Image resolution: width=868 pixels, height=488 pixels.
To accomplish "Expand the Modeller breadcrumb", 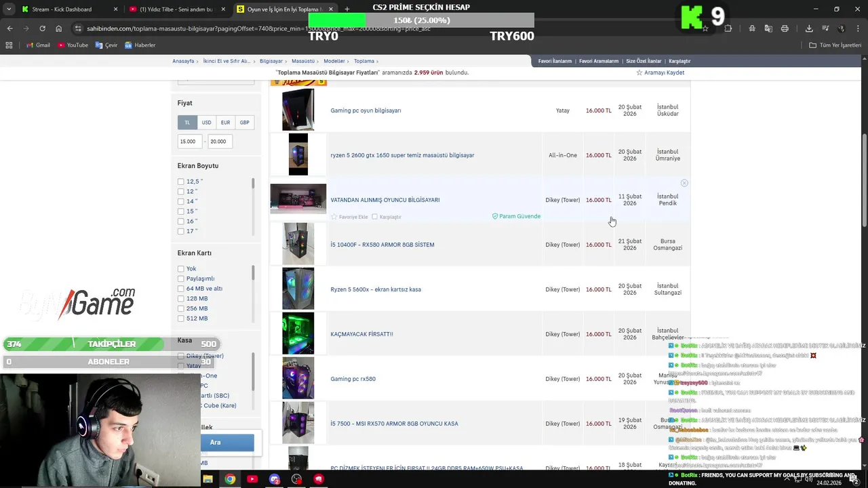I will [334, 61].
